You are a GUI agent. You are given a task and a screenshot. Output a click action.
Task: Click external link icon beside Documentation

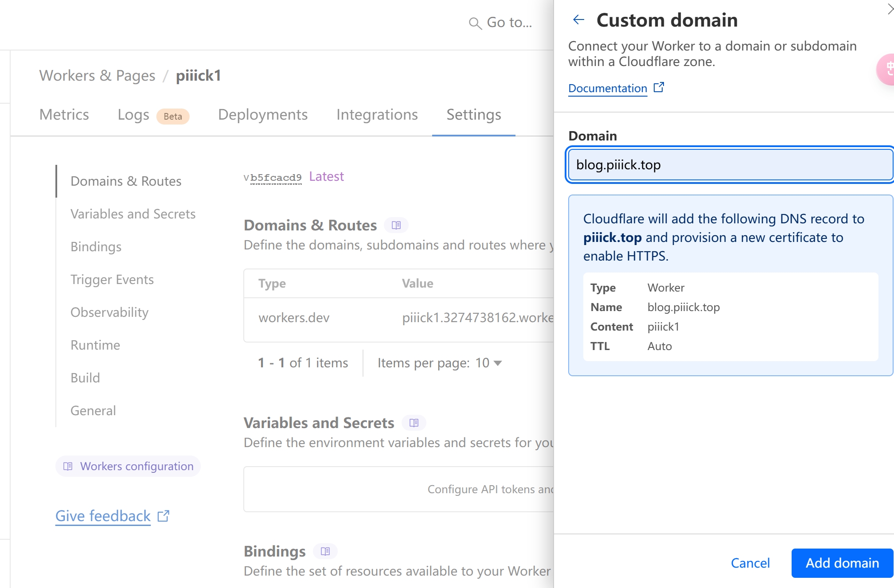click(x=659, y=88)
